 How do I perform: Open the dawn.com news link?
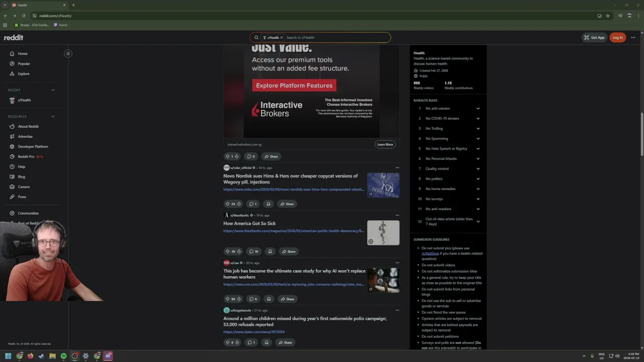click(x=254, y=332)
